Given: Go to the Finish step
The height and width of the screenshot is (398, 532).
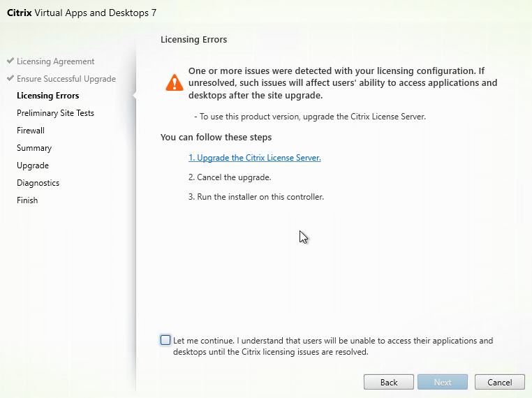Looking at the screenshot, I should tap(27, 200).
